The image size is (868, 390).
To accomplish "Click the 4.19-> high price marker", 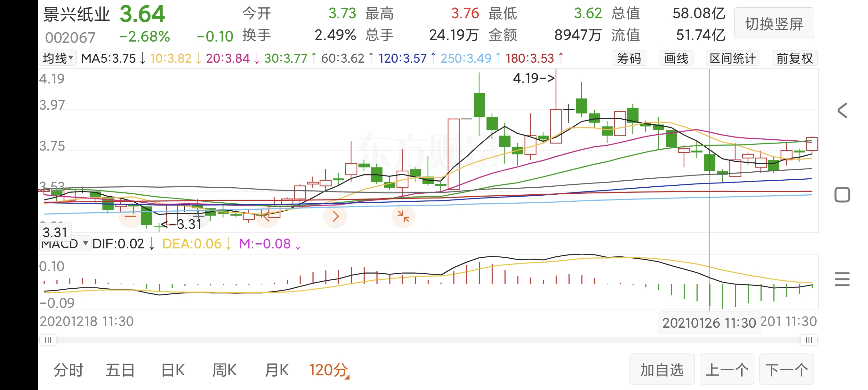I will pos(534,78).
